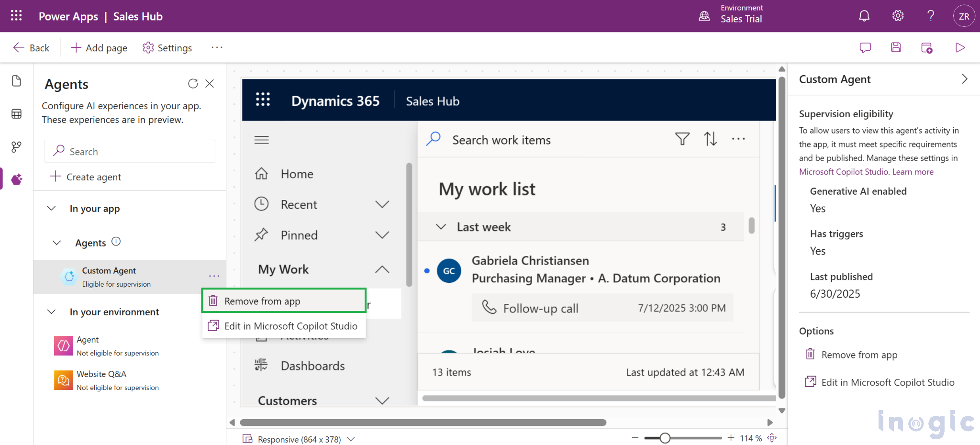Collapse the Agents group chevron
The height and width of the screenshot is (445, 980).
[x=56, y=243]
